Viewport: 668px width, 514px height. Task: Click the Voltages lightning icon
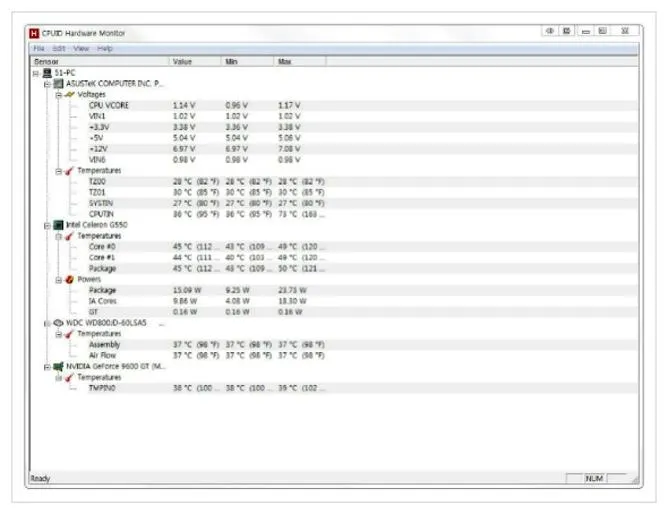click(69, 95)
